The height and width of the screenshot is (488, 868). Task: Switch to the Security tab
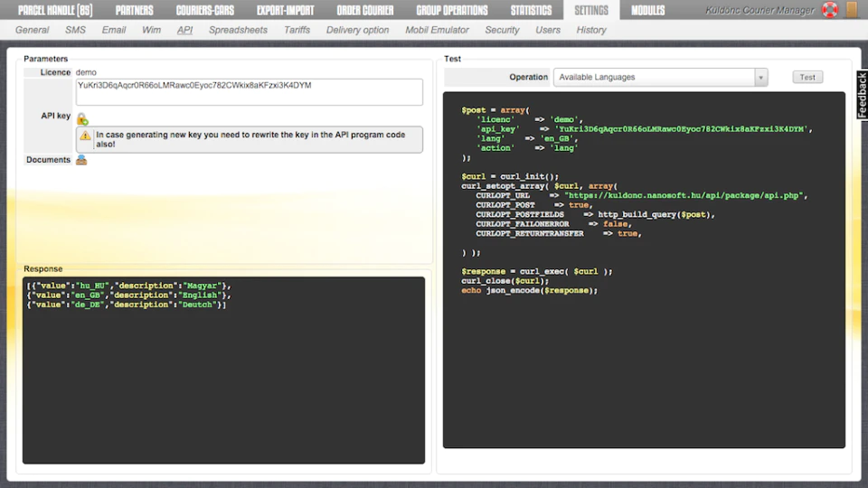click(x=502, y=30)
